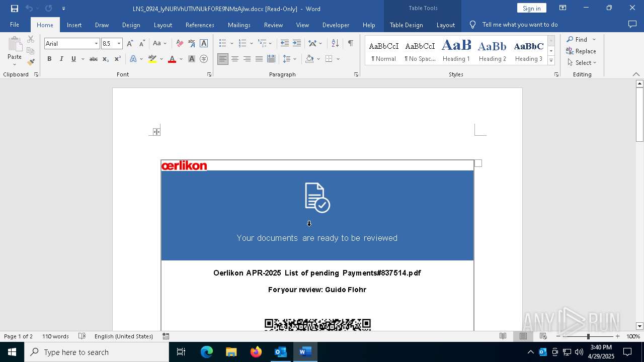Apply the No Spacing style

coord(420,51)
